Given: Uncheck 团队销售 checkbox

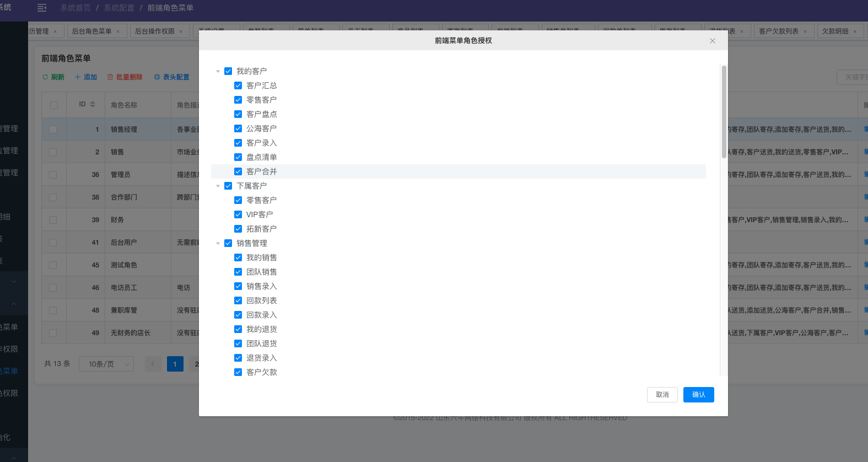Looking at the screenshot, I should 238,272.
